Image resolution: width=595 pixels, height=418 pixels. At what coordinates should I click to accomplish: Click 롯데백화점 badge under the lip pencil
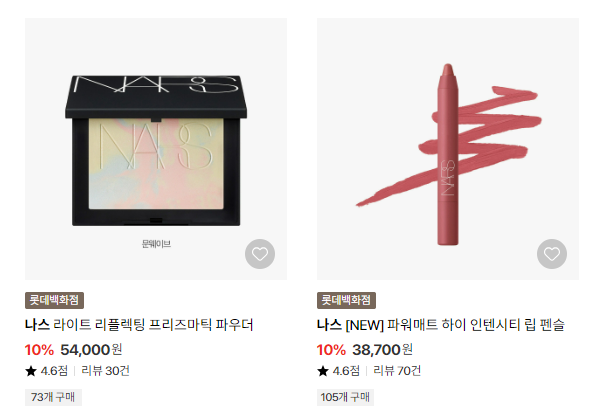point(346,300)
